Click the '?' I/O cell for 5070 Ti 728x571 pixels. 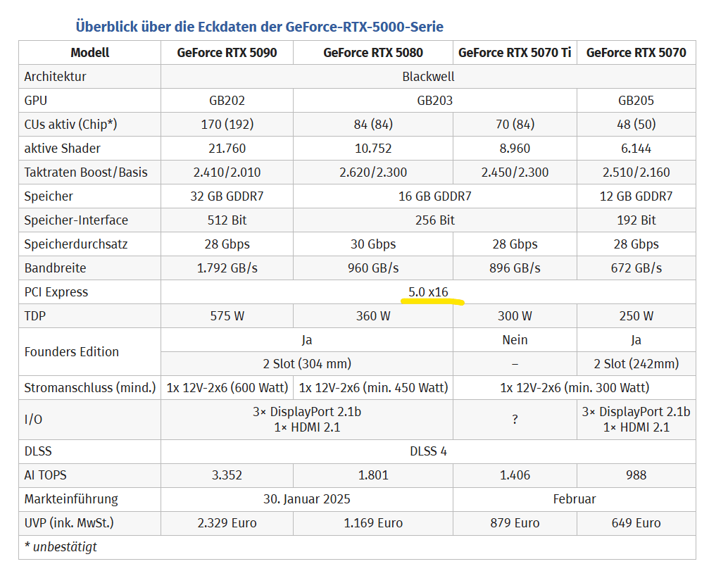tap(515, 420)
